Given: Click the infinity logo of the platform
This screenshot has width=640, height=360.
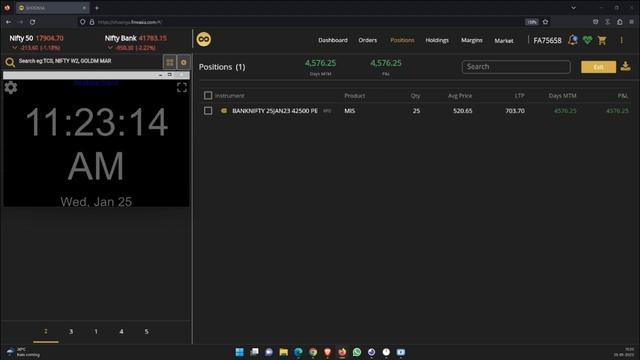Looking at the screenshot, I should (204, 40).
